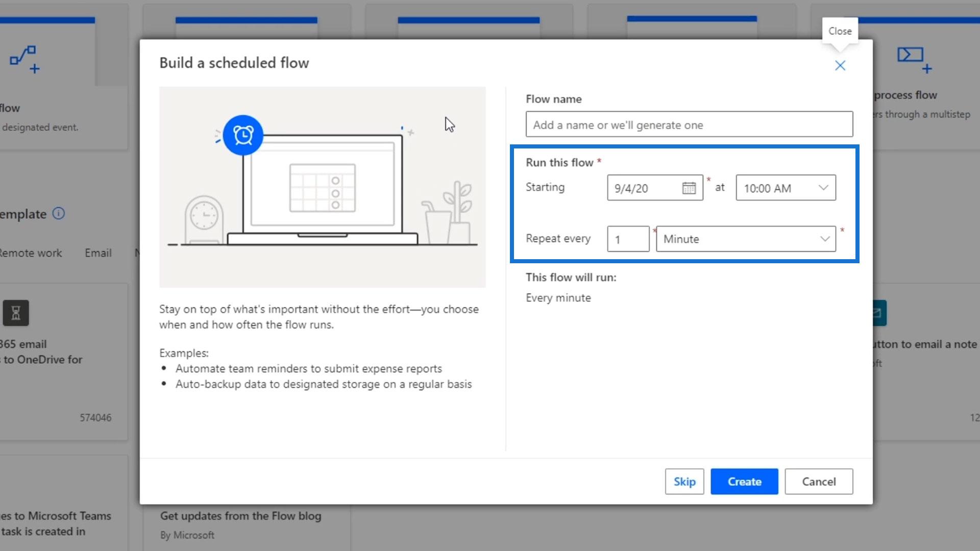Click the template info circle icon
This screenshot has width=980, height=551.
59,214
